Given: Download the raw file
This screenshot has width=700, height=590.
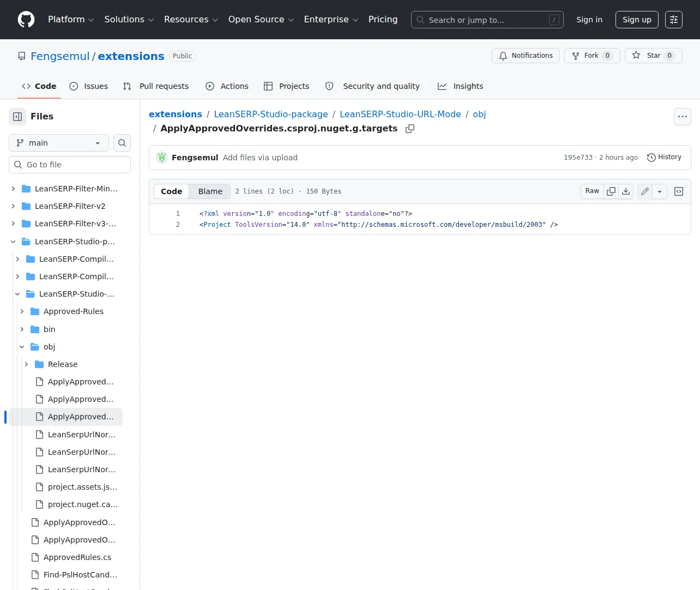Looking at the screenshot, I should coord(626,191).
